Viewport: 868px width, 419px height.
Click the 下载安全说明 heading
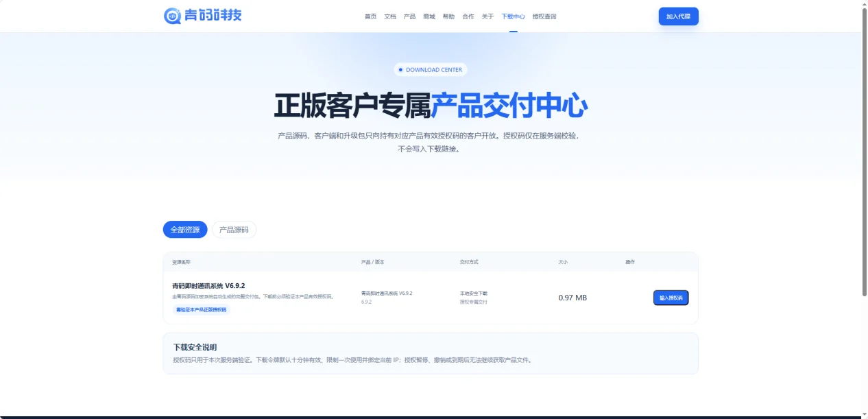point(195,348)
